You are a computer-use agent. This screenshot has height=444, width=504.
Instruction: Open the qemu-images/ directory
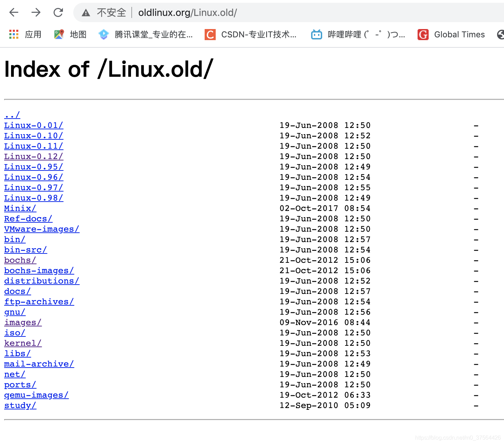click(36, 395)
